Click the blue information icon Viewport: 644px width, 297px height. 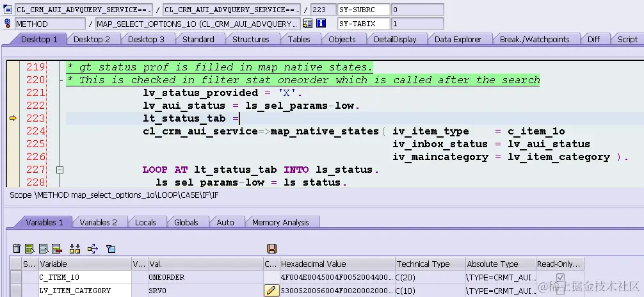point(321,24)
